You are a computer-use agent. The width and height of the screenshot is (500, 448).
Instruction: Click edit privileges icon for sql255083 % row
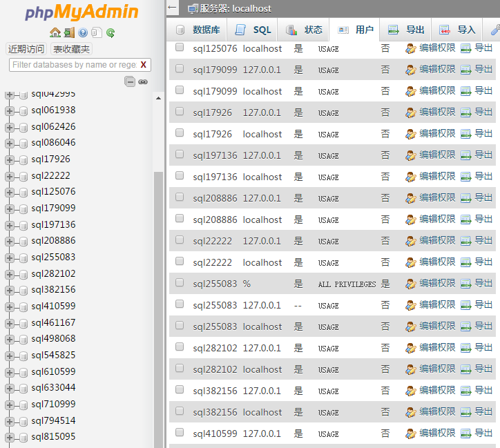411,284
